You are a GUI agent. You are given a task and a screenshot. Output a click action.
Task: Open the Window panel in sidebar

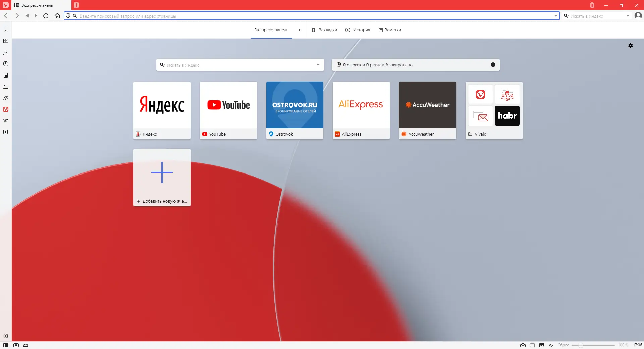tap(6, 87)
